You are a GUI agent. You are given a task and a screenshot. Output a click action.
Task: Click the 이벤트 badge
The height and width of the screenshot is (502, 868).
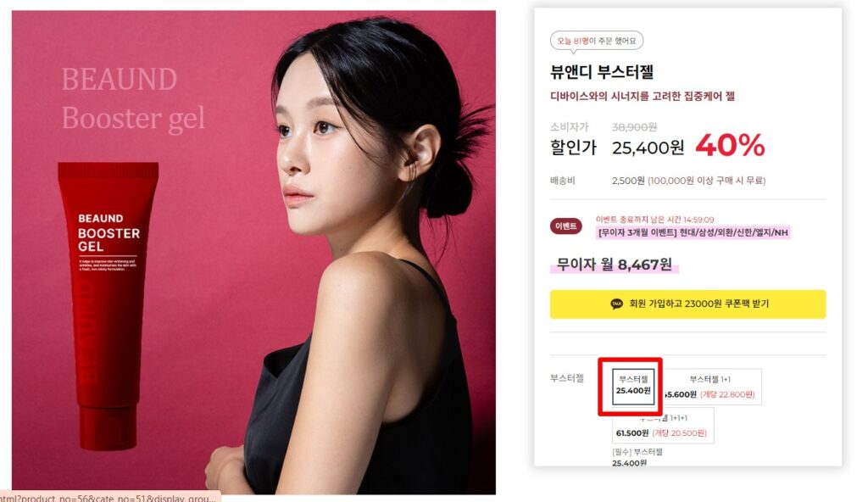click(x=565, y=226)
